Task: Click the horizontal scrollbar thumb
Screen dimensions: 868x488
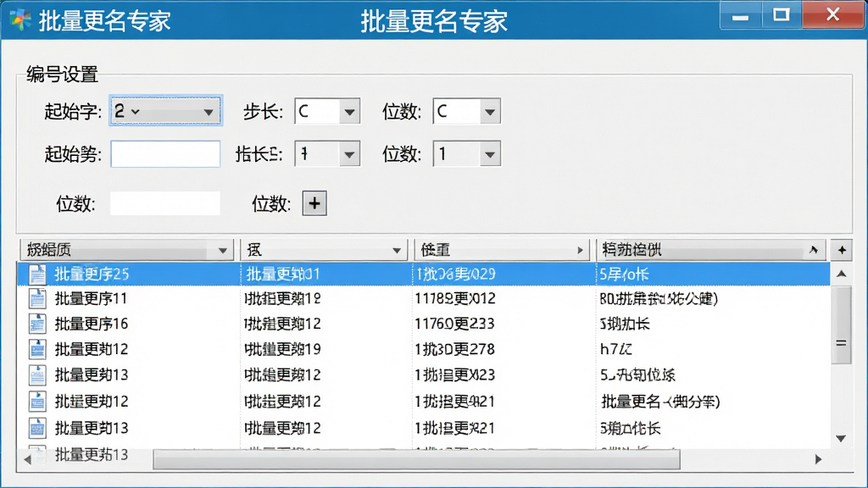Action: coord(416,460)
